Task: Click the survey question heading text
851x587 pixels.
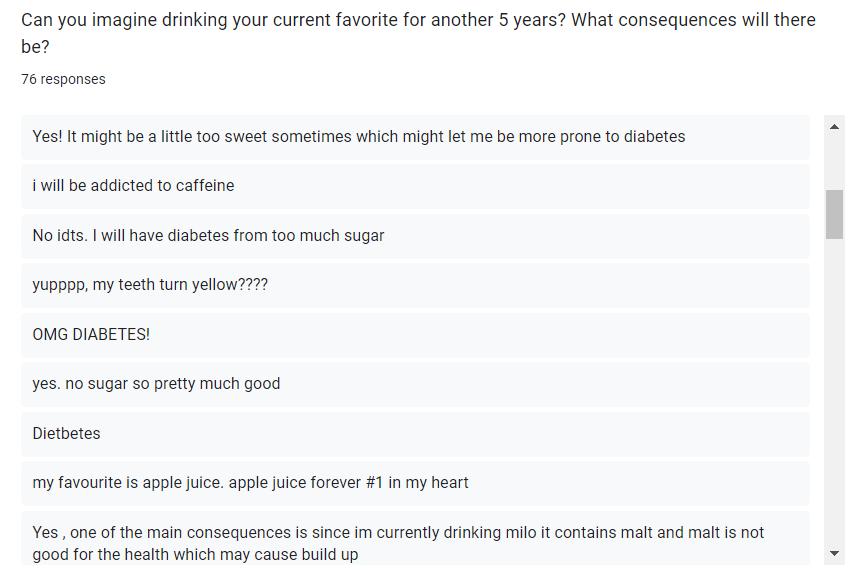Action: [x=418, y=33]
